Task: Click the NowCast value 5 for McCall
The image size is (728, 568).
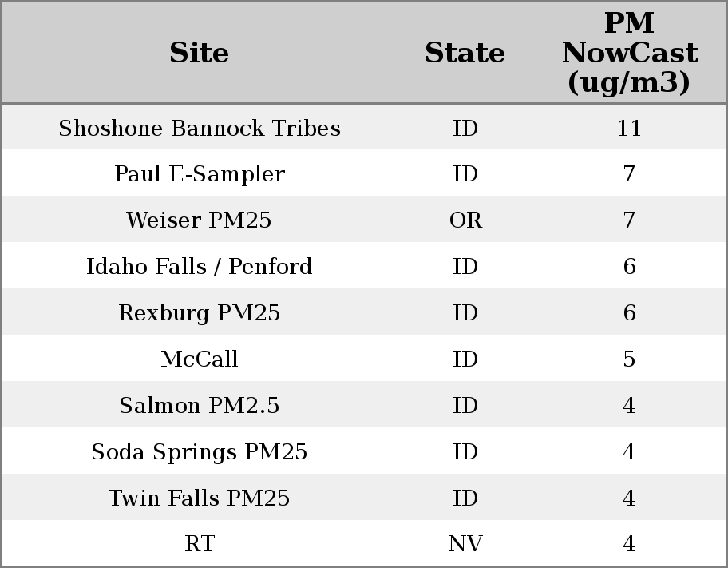Action: 629,359
